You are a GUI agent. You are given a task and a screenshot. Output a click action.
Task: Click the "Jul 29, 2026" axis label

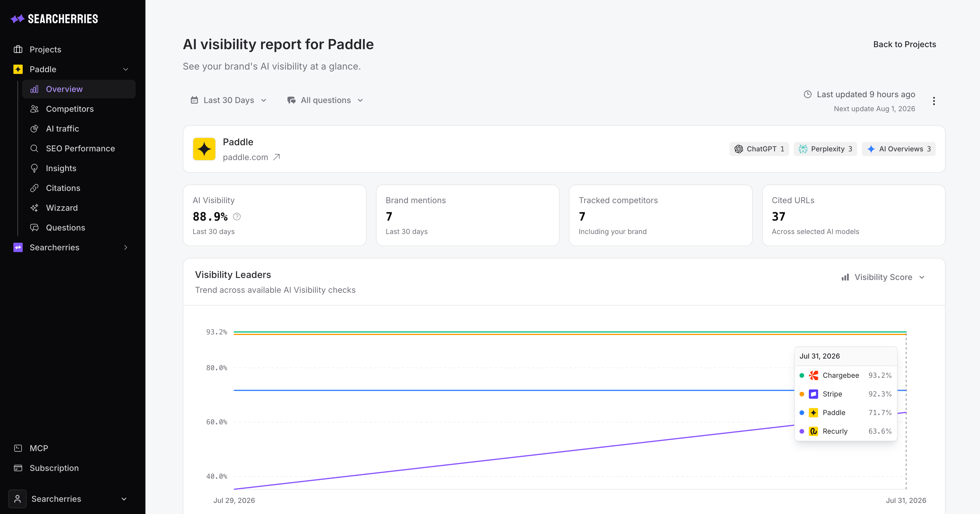(234, 500)
